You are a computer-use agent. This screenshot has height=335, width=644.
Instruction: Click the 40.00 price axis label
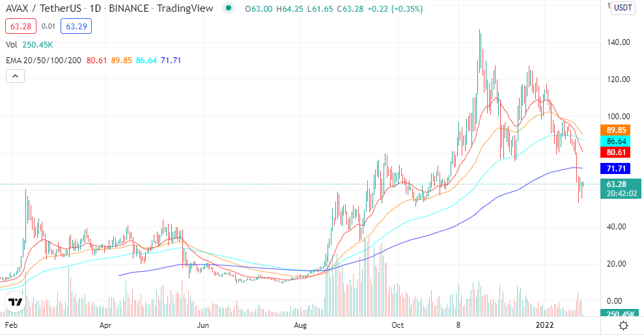pos(617,227)
